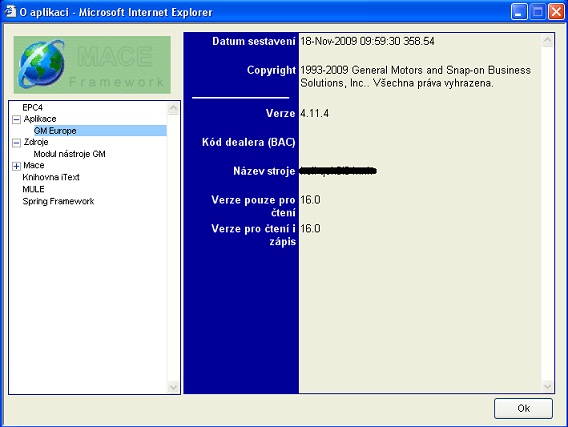
Task: Click the Datum sestavení label
Action: (254, 41)
